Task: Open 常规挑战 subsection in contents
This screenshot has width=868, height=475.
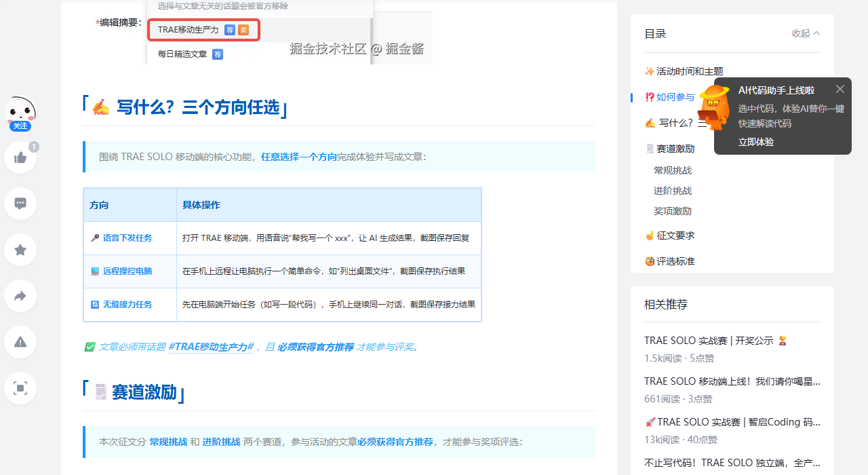Action: pos(673,170)
